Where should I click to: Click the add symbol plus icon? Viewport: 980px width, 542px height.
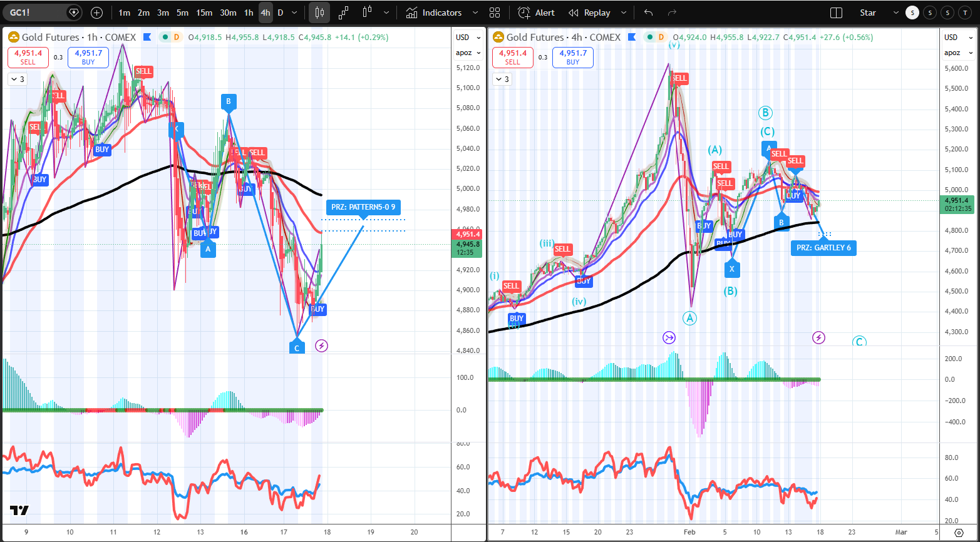pos(96,13)
